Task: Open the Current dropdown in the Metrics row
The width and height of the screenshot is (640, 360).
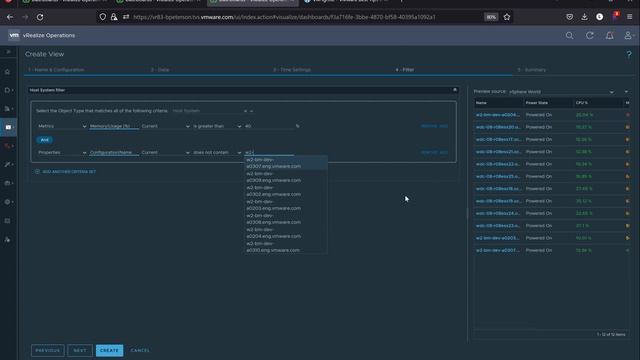Action: [165, 126]
